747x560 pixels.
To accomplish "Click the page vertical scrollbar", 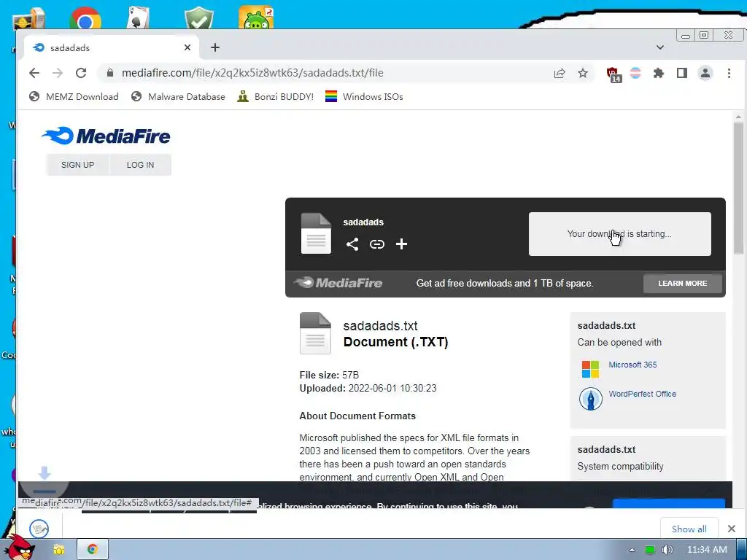I will coord(738,189).
